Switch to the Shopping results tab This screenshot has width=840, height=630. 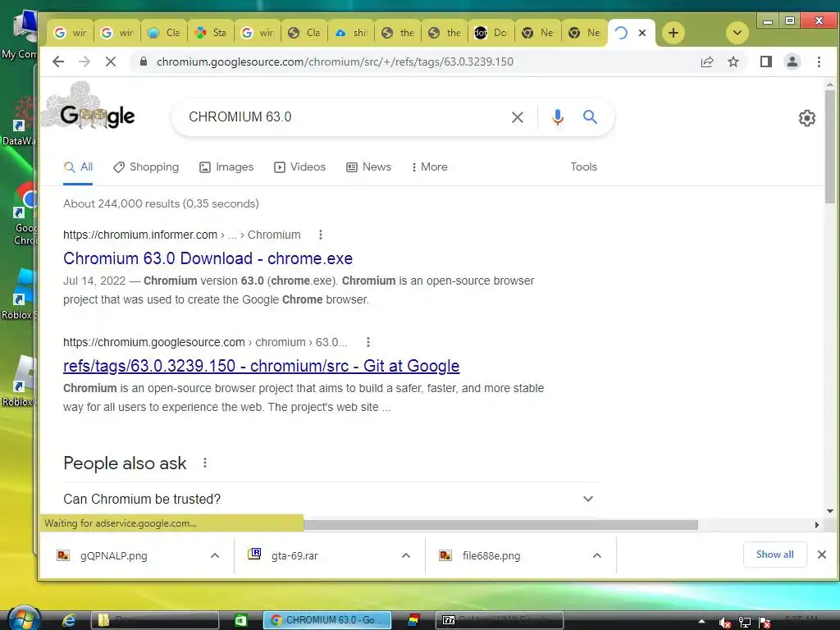(x=146, y=167)
